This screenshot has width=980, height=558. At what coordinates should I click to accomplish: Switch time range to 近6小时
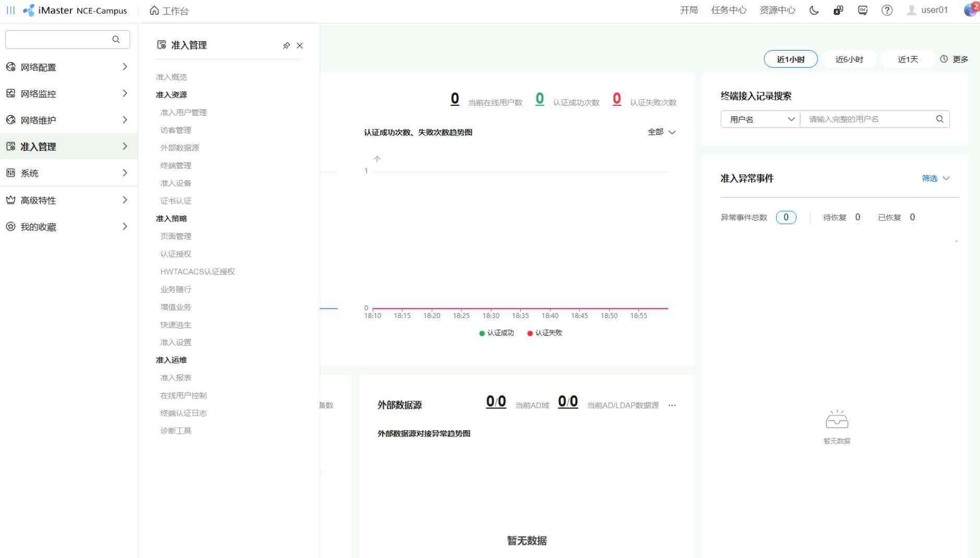pos(849,59)
